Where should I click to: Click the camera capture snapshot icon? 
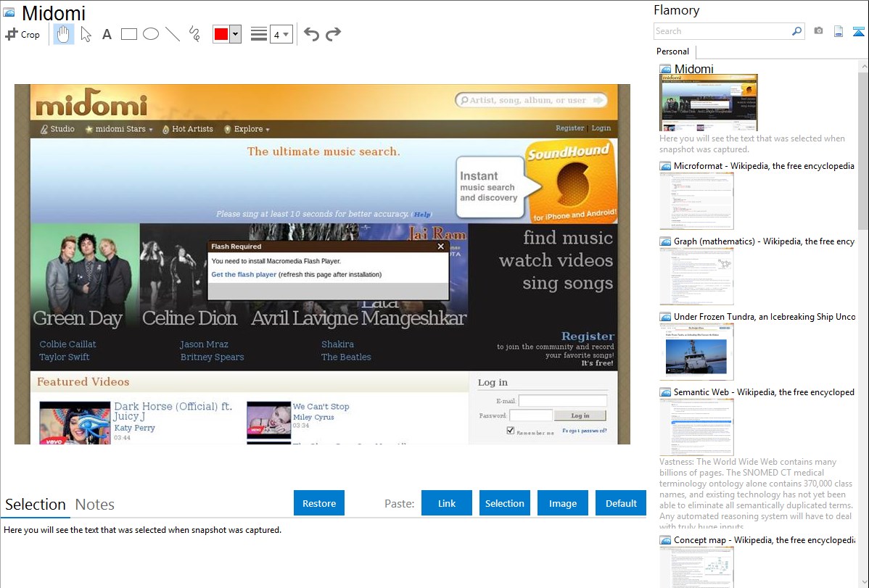click(x=818, y=31)
